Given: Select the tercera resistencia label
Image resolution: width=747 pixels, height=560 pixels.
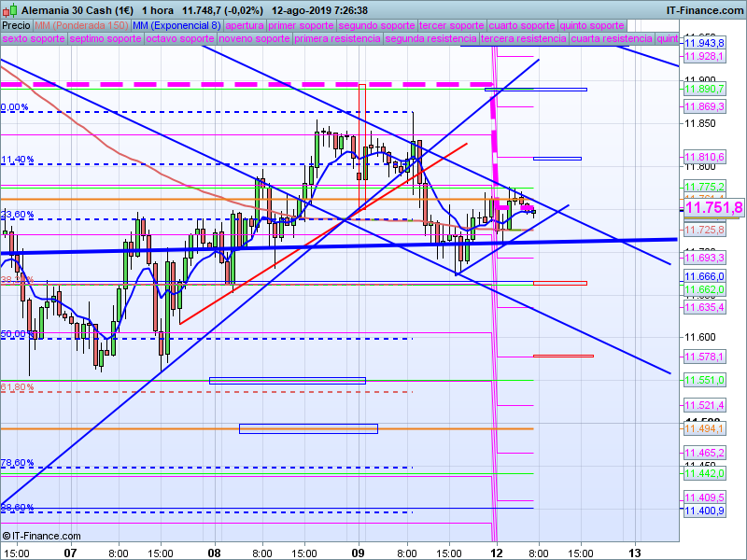Looking at the screenshot, I should [x=524, y=38].
